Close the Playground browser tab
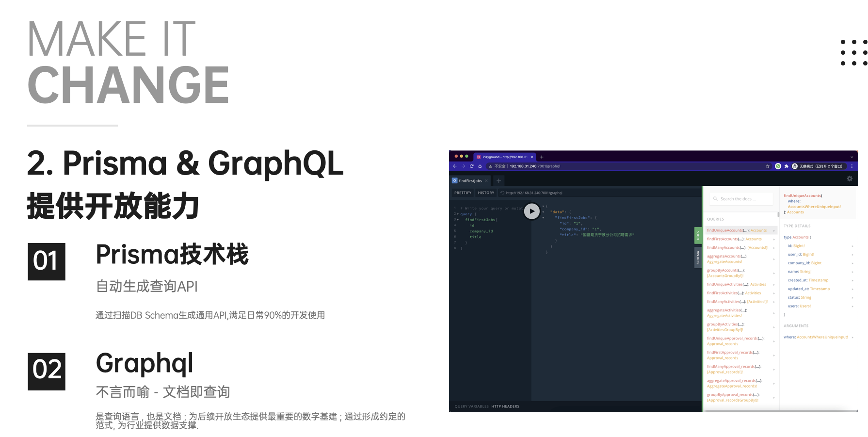The image size is (868, 437). tap(532, 157)
